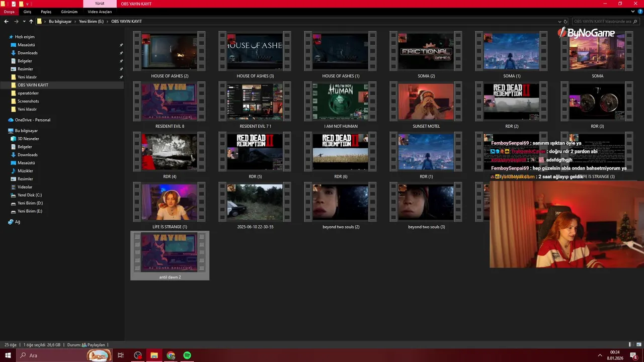Open pinned Belgeler in Hızlı erişim

point(25,61)
